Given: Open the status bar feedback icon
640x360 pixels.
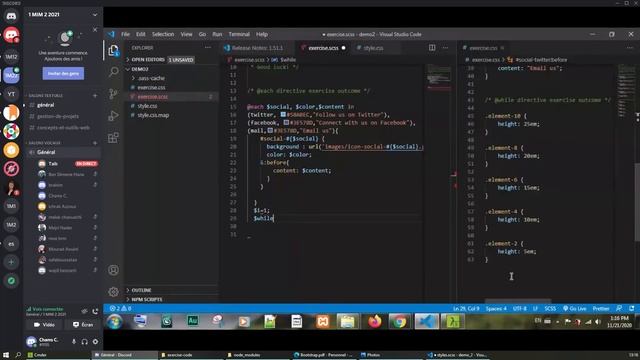Looking at the screenshot, I should pos(619,308).
